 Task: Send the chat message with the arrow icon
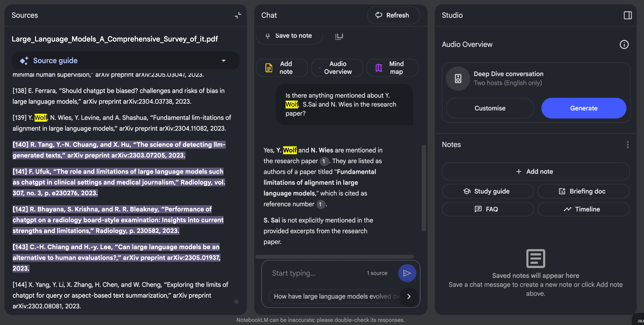(x=407, y=273)
